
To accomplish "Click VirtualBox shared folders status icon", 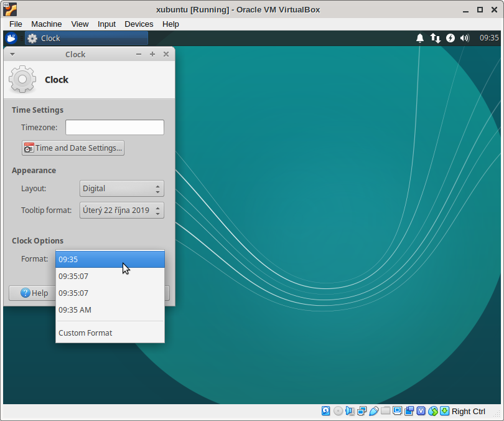I will (386, 411).
